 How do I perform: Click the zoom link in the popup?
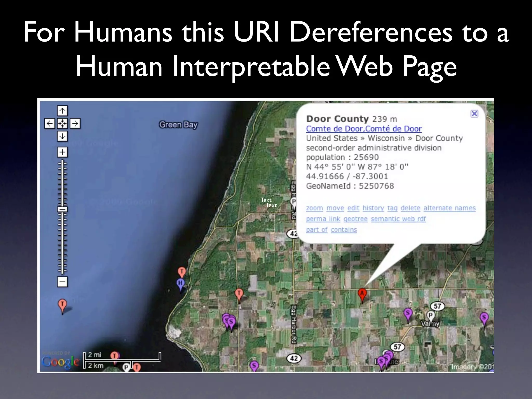pos(314,208)
